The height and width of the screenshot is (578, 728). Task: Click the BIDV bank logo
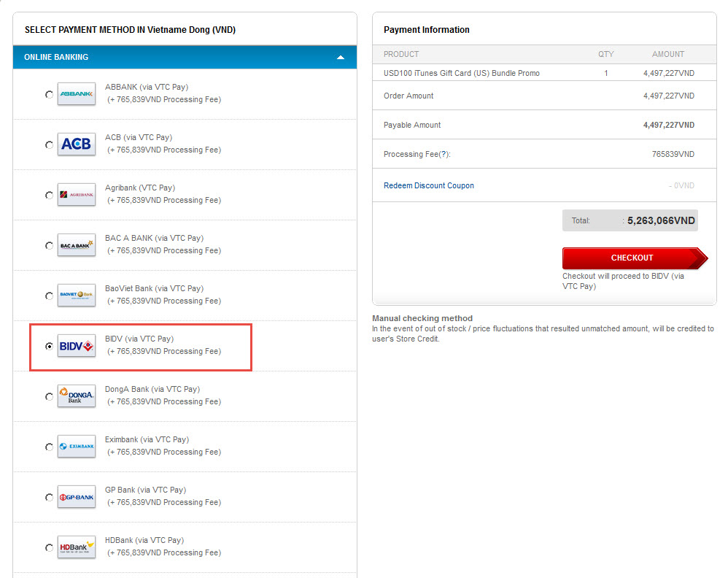point(77,346)
